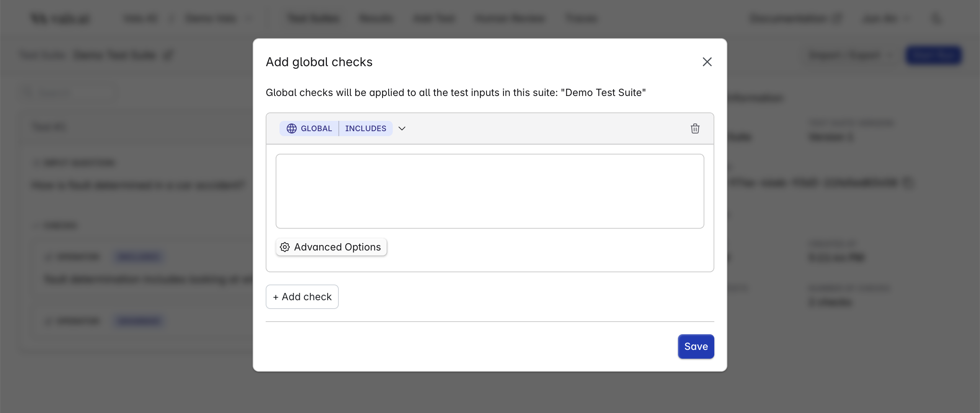Expand the breadcrumb chevron in the header
The width and height of the screenshot is (980, 413).
tap(250, 18)
